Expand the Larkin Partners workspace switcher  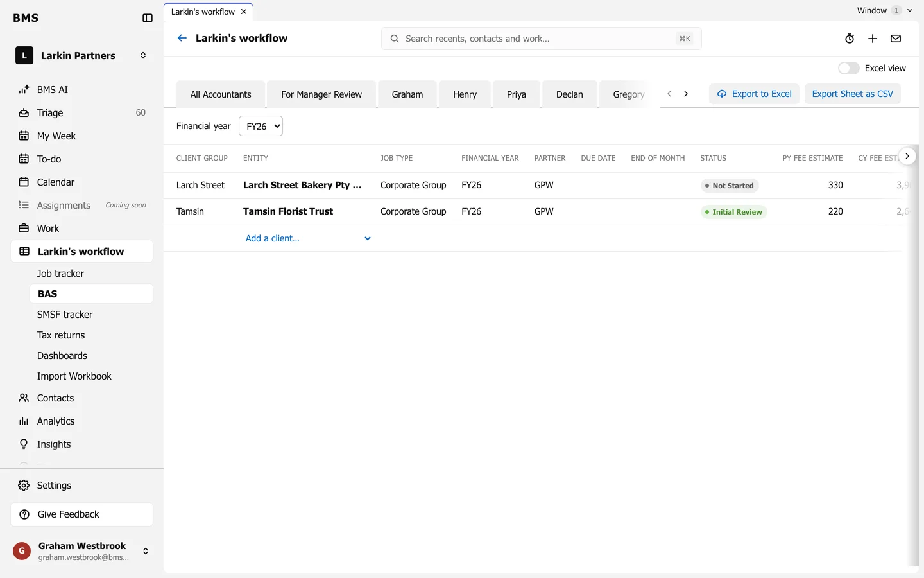point(143,55)
